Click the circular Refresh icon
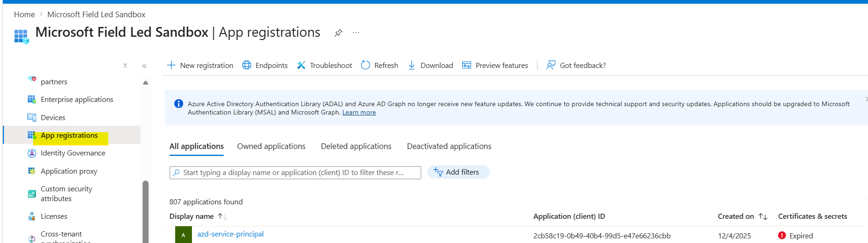 pos(366,65)
